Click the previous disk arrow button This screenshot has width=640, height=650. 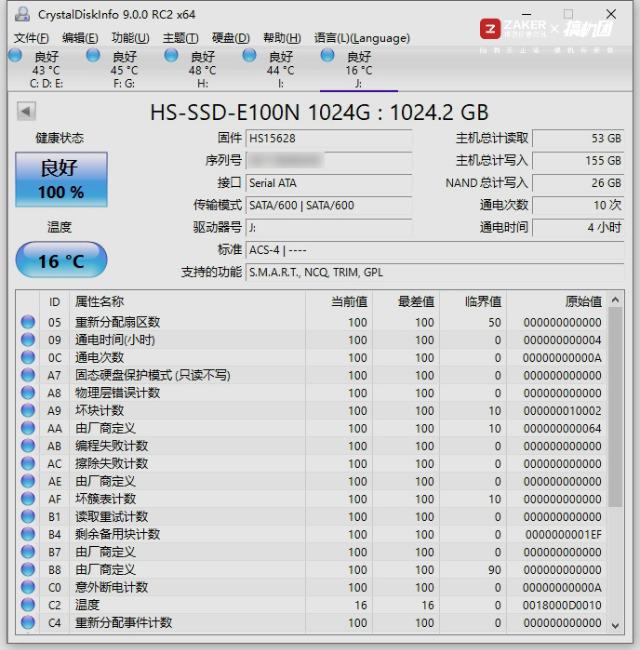[x=26, y=111]
